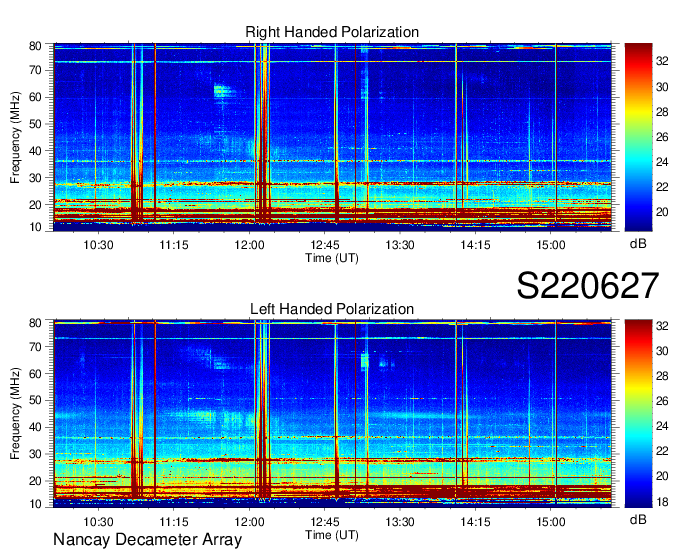Click the 70 MHz tick of left-handed plot
Screen dimensions: 680x552
click(35, 347)
